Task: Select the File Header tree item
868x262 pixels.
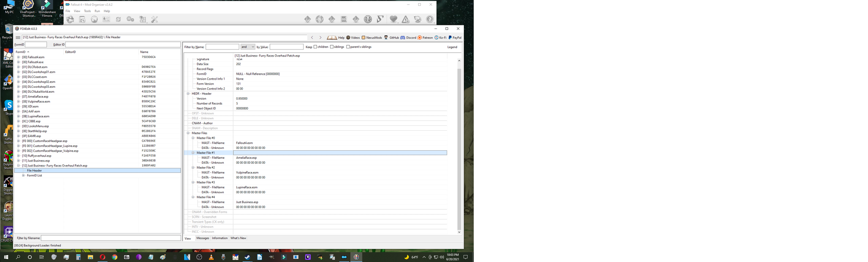Action: [97, 171]
